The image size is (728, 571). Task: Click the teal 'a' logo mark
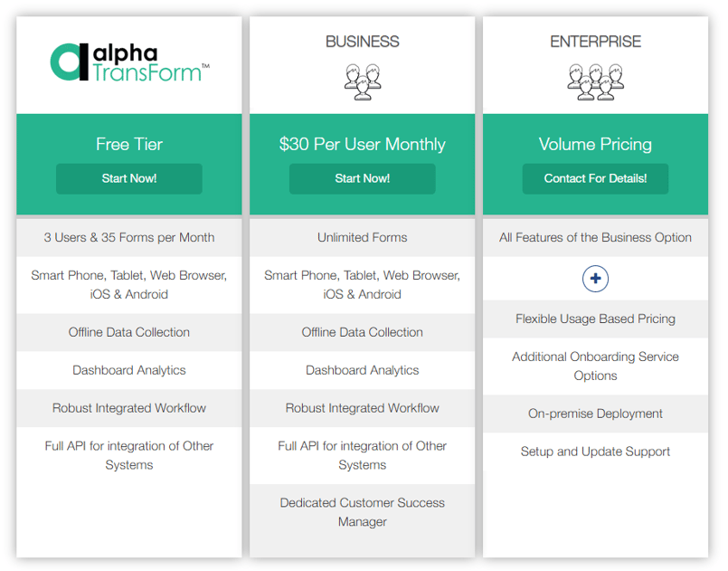tap(68, 62)
